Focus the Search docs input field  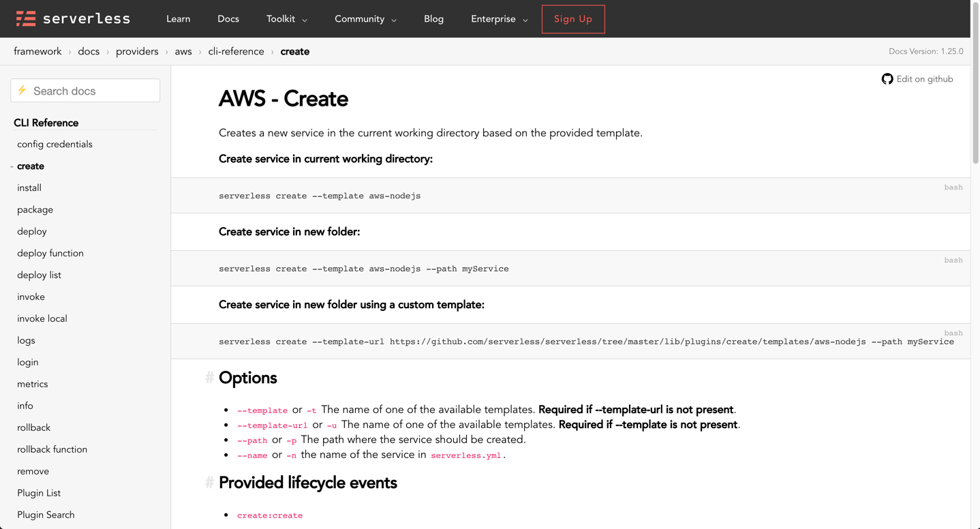(85, 91)
